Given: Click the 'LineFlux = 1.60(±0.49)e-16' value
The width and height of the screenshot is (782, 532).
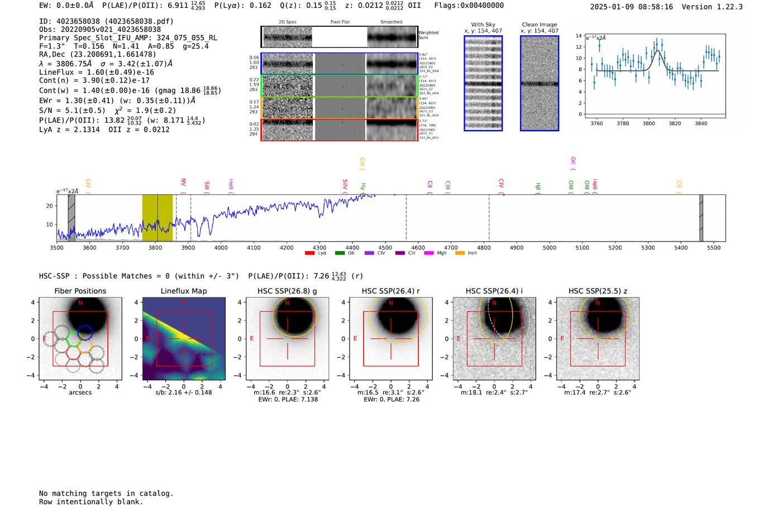Looking at the screenshot, I should pyautogui.click(x=97, y=72).
